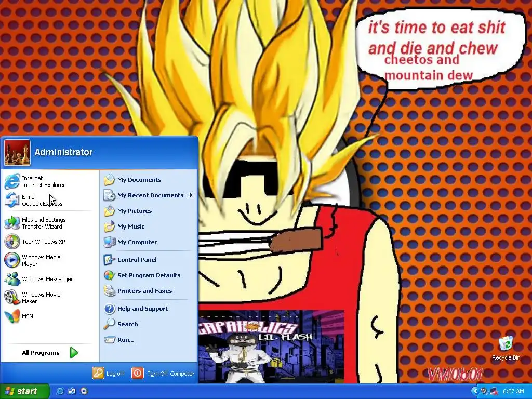
Task: Select the Set Program Defaults entry
Action: (x=148, y=275)
